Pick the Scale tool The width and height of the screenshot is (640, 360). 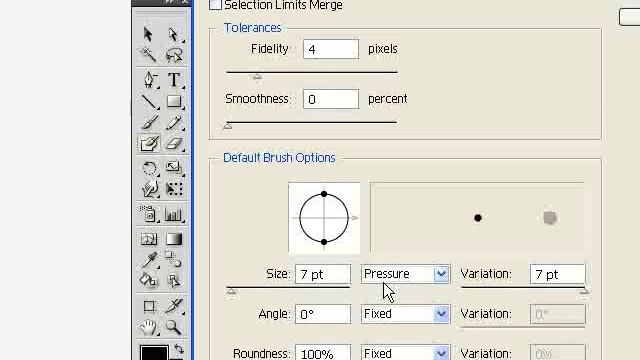click(173, 168)
